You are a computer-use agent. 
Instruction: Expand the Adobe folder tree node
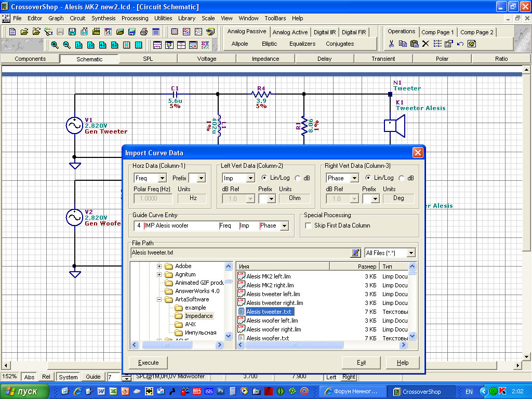click(x=159, y=267)
